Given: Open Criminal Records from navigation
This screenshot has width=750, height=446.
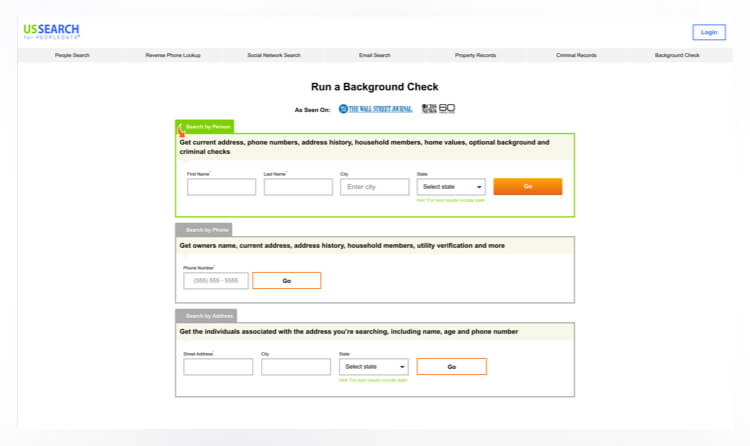Looking at the screenshot, I should point(576,55).
